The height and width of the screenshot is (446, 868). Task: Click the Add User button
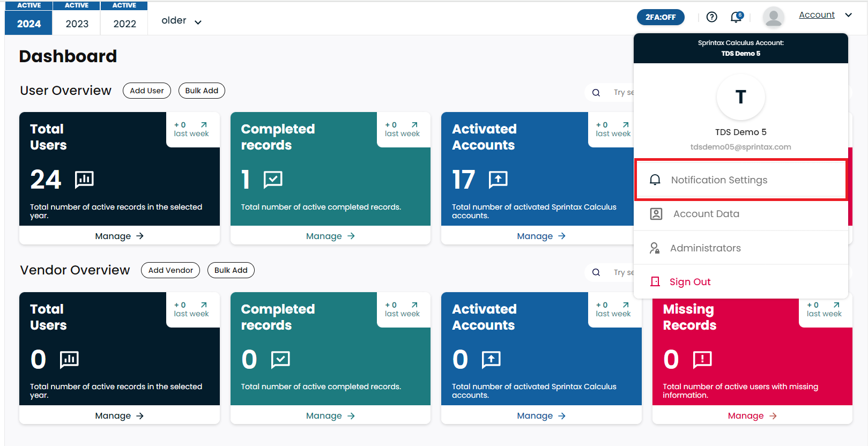[147, 91]
